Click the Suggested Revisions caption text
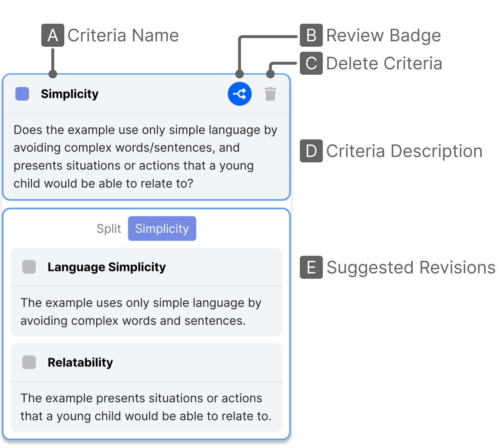The width and height of the screenshot is (497, 448). [411, 267]
